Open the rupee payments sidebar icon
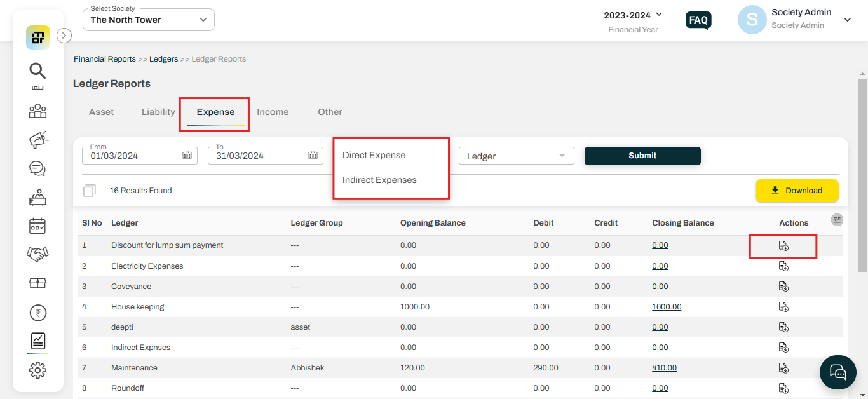This screenshot has height=399, width=868. click(x=38, y=313)
